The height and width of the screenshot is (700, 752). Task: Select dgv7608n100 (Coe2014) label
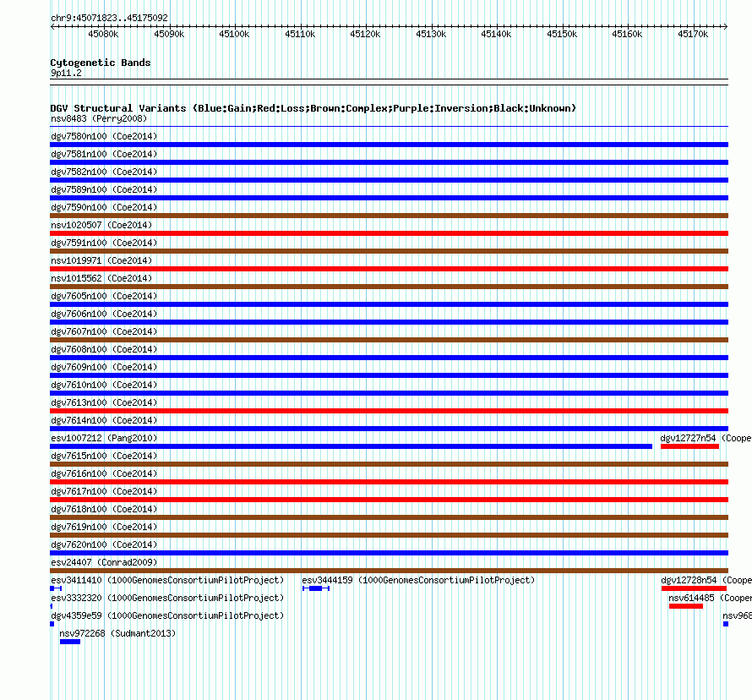[104, 349]
